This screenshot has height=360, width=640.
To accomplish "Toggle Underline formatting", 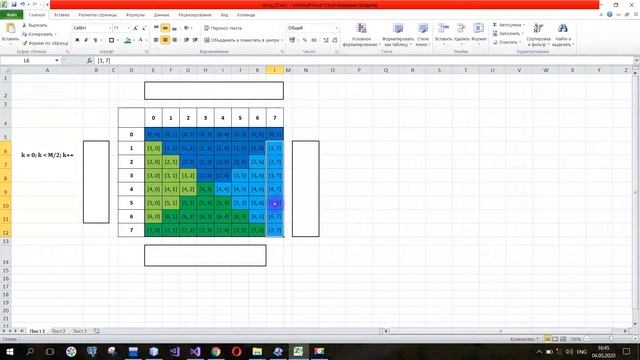I will tap(95, 40).
